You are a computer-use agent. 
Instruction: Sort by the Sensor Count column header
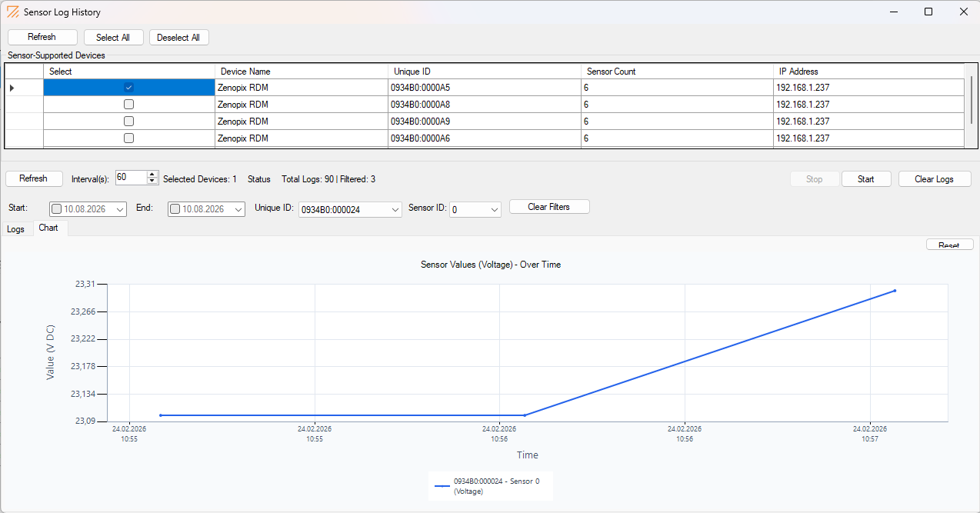coord(677,72)
